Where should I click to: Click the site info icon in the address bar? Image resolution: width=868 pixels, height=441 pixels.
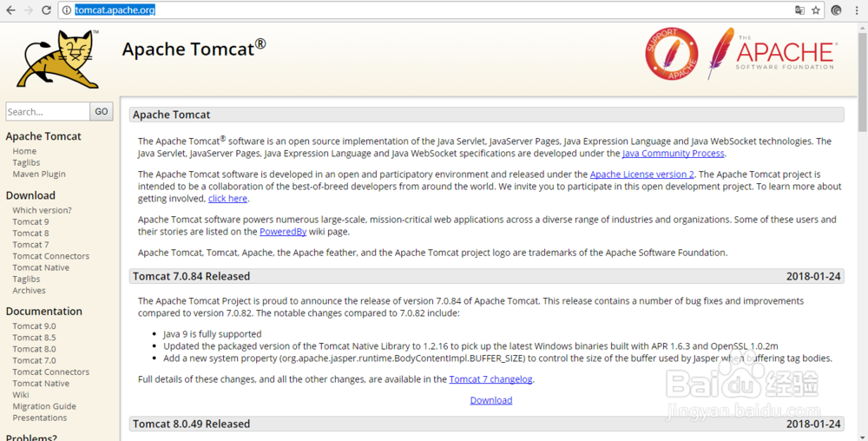coord(67,10)
